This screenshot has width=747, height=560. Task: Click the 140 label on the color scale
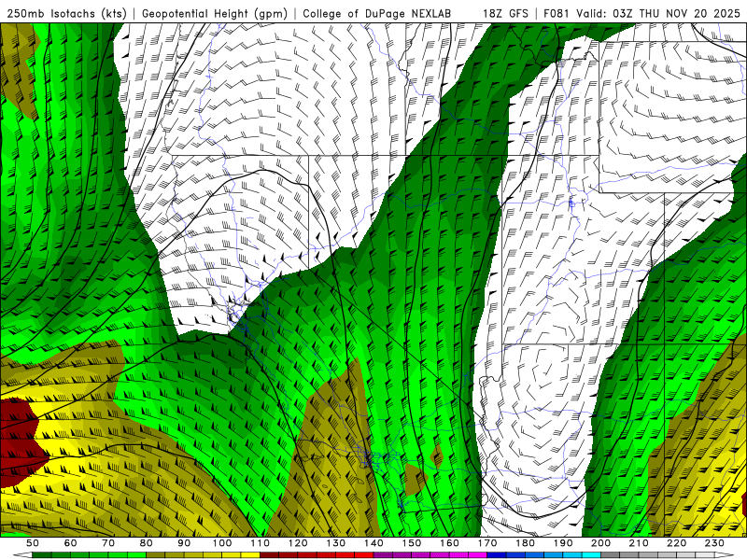click(373, 543)
